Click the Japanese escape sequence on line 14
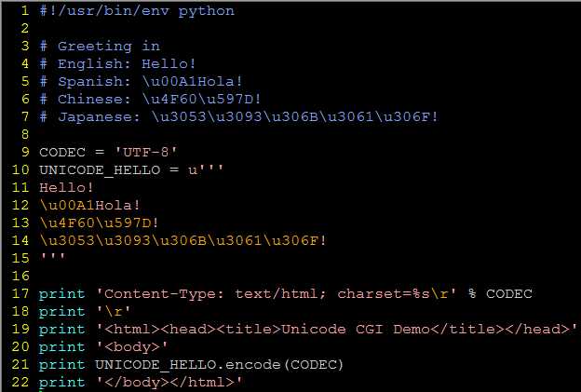 pyautogui.click(x=183, y=240)
